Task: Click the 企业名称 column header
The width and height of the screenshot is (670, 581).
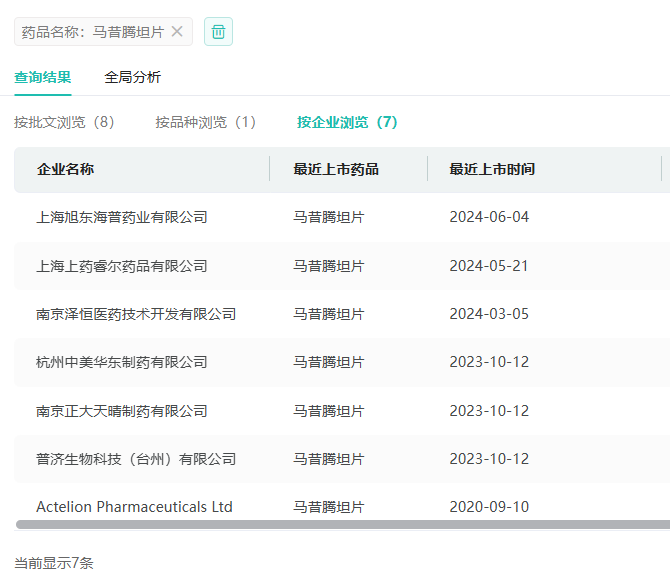Action: click(x=66, y=169)
